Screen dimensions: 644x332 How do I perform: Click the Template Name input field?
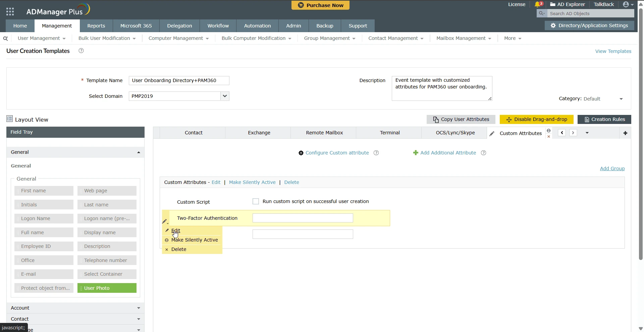click(179, 80)
